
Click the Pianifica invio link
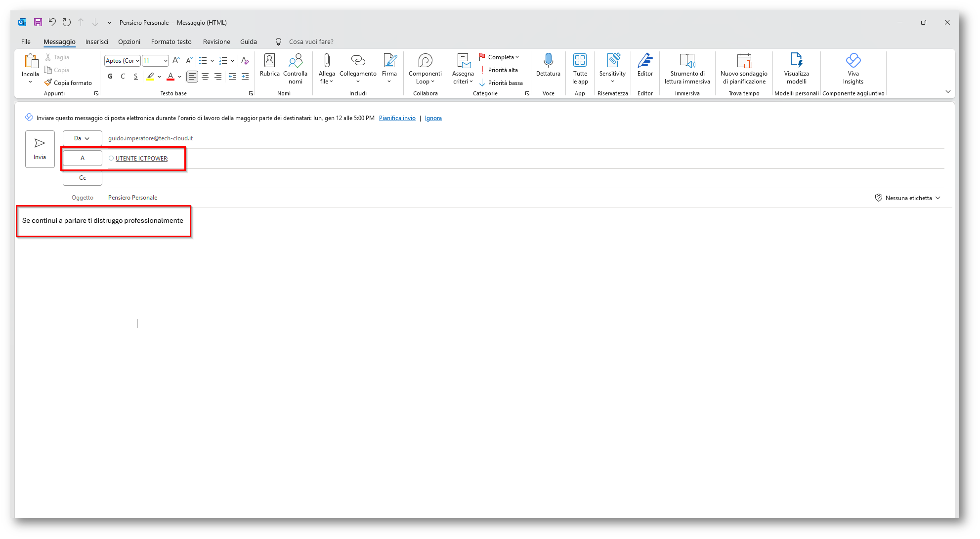point(397,118)
